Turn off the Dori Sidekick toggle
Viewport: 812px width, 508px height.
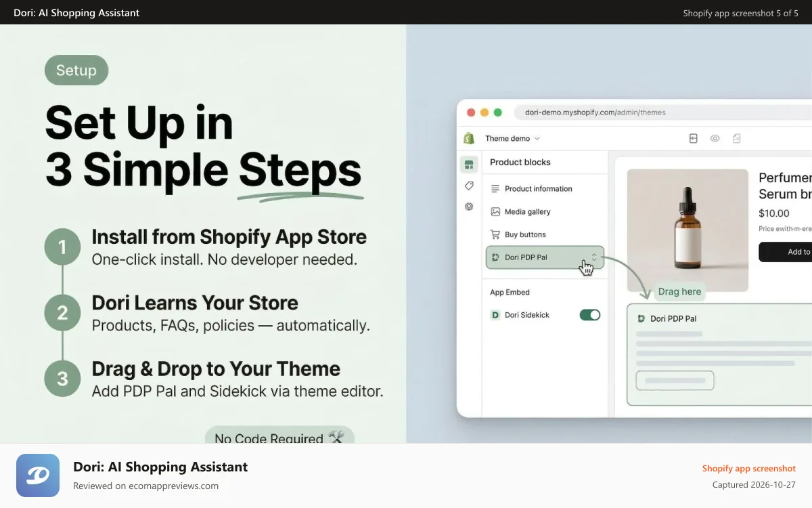click(590, 315)
